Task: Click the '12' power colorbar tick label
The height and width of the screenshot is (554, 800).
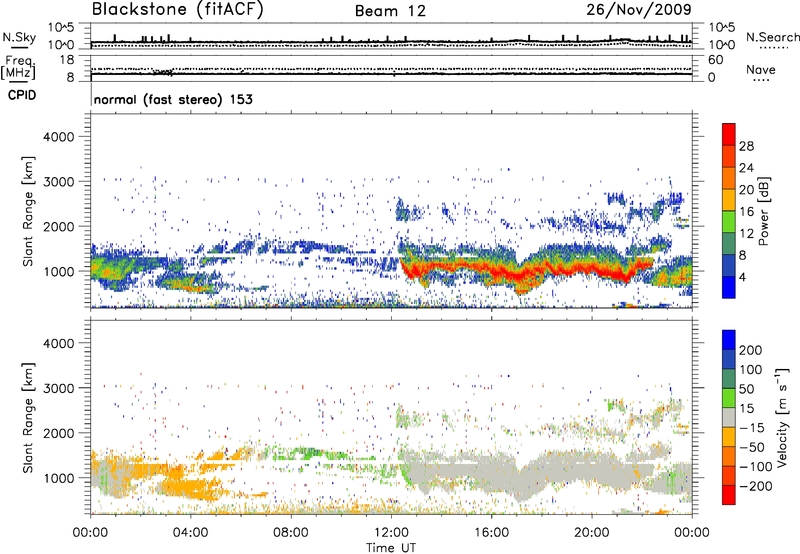Action: coord(746,234)
